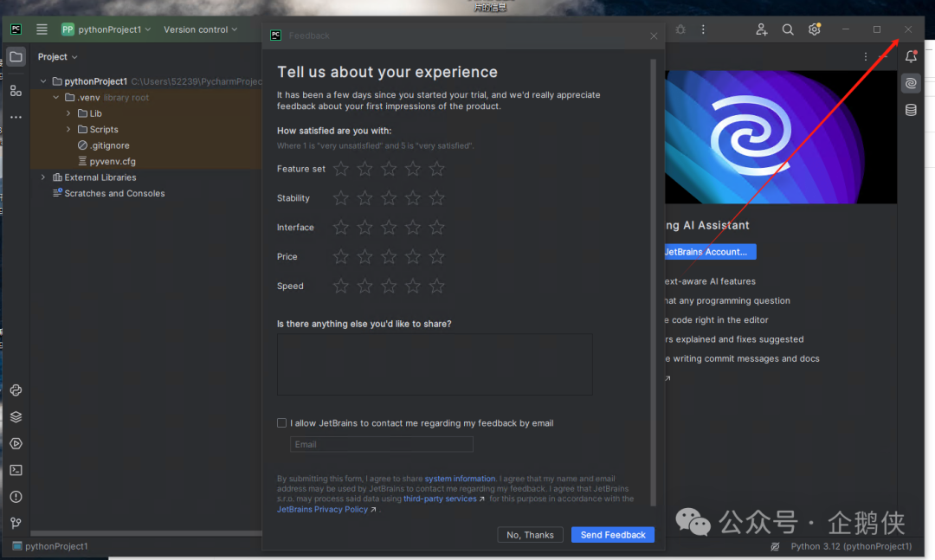This screenshot has width=935, height=560.
Task: Open Code With Me user icon
Action: 762,29
